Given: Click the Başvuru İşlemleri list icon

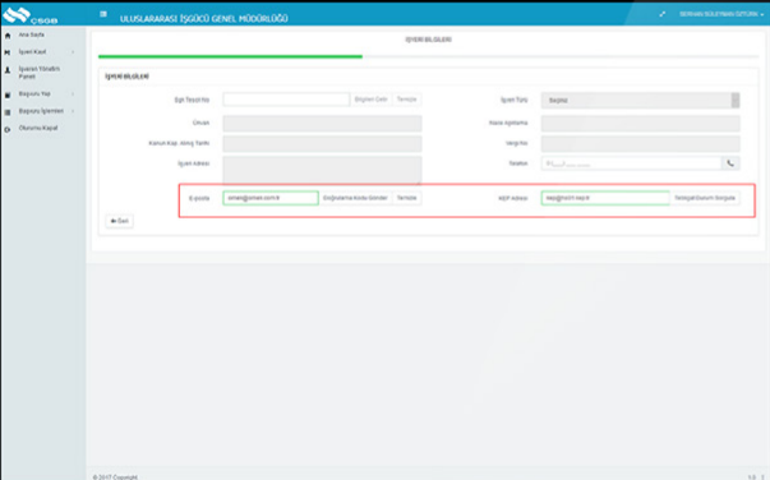Looking at the screenshot, I should 8,111.
